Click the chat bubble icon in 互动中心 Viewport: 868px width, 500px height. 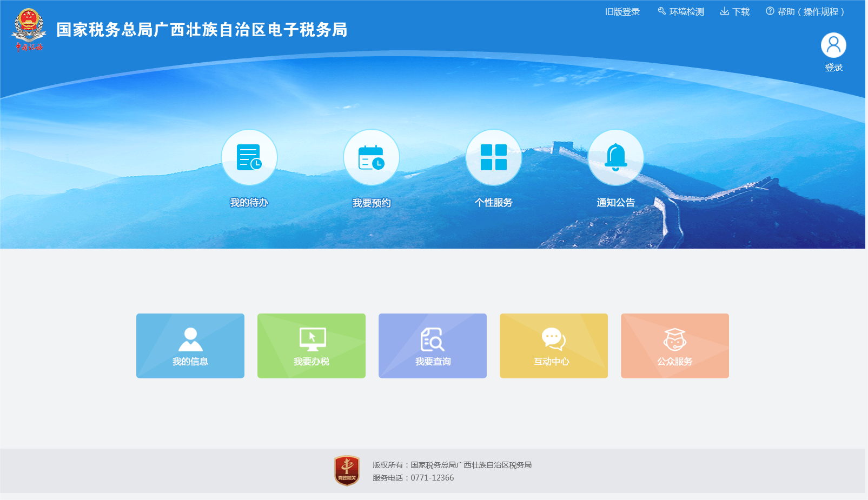pyautogui.click(x=554, y=339)
